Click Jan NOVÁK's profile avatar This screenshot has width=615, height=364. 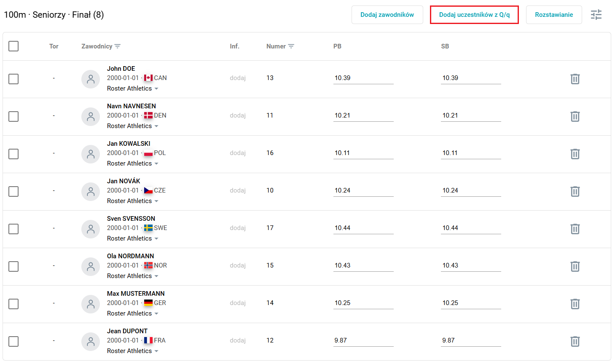pos(91,191)
